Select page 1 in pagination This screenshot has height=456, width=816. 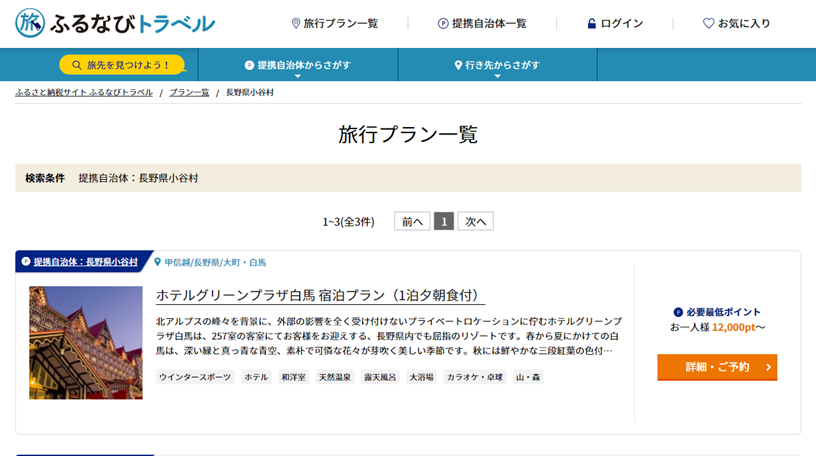(444, 221)
